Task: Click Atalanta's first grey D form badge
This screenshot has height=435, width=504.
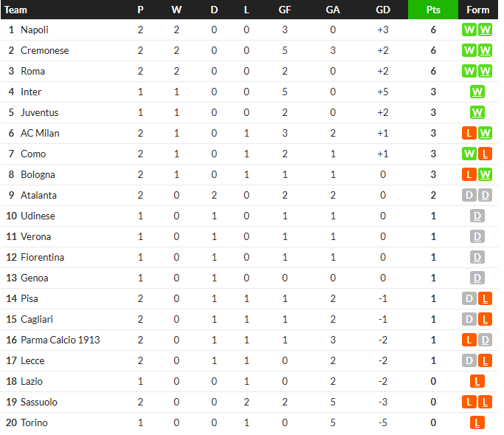Action: (x=469, y=195)
